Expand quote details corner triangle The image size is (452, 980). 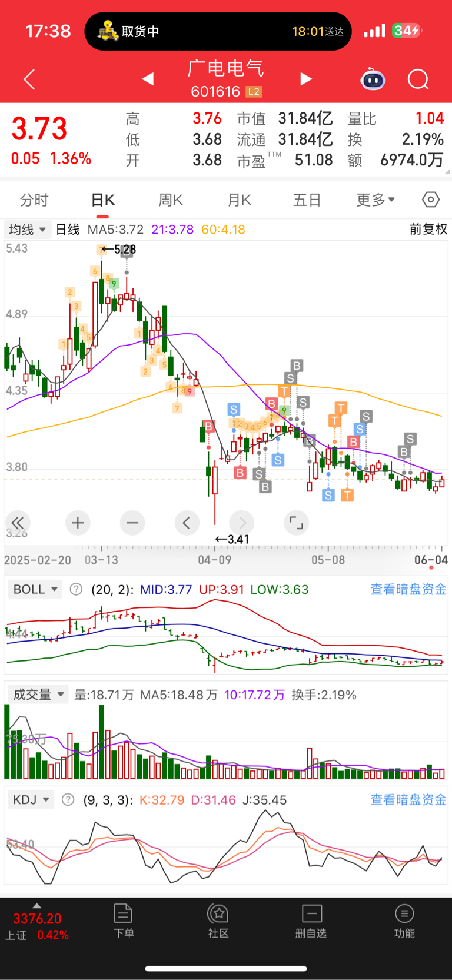(x=448, y=172)
